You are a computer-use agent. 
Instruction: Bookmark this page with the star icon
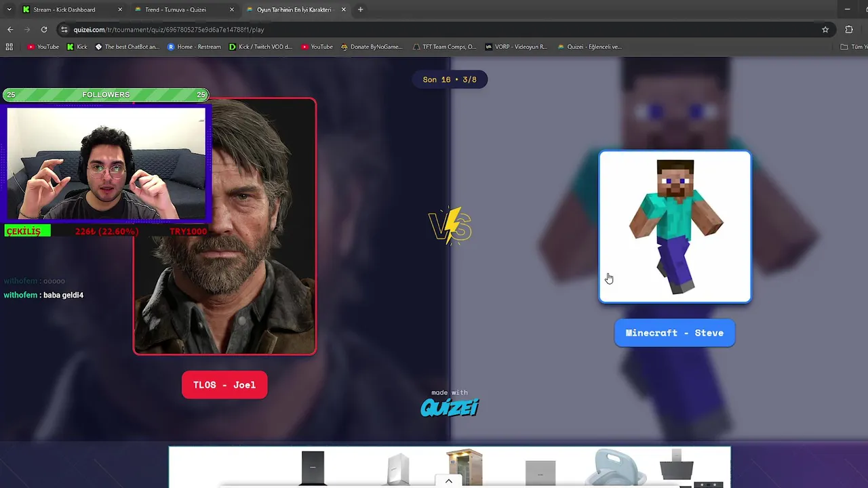click(x=825, y=30)
